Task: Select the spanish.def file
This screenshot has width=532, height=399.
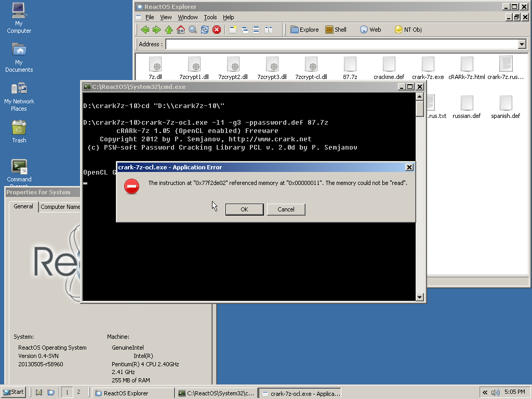Action: pos(506,107)
